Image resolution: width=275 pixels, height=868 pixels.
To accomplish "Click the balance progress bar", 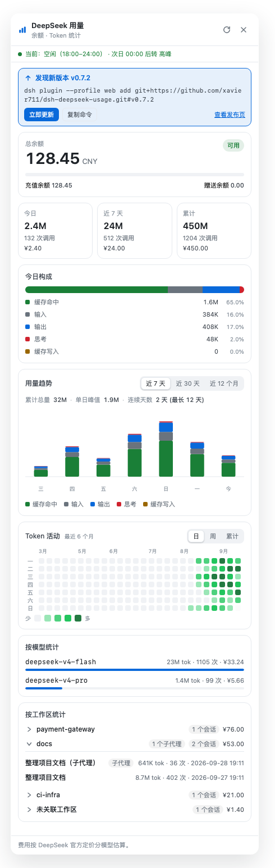I will (x=135, y=175).
